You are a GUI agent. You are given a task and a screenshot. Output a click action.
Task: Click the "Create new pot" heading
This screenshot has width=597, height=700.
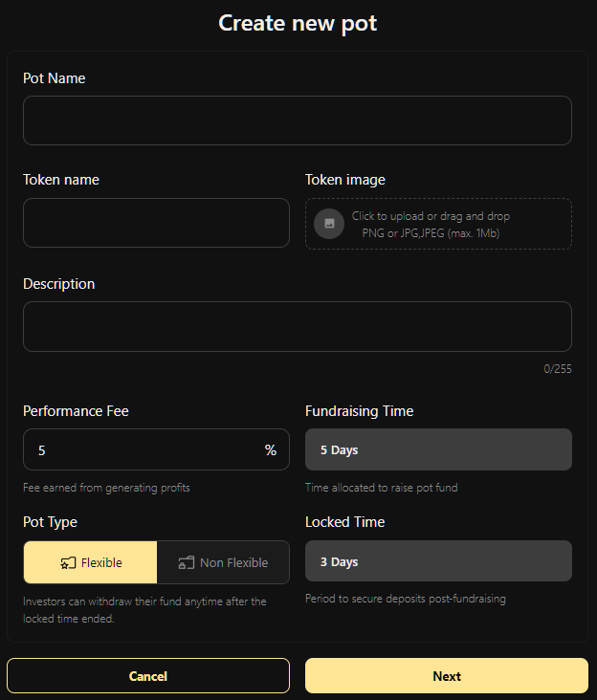click(298, 23)
